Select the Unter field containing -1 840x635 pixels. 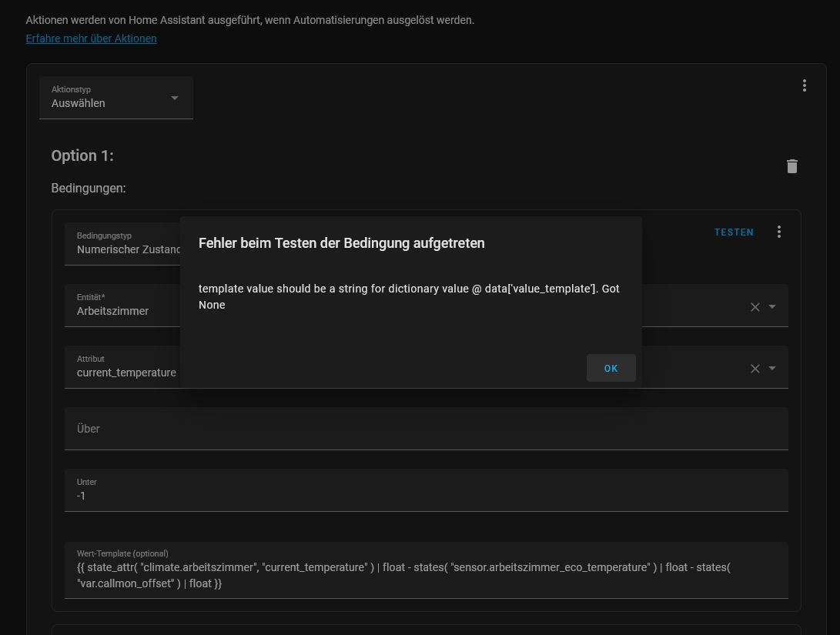tap(427, 490)
